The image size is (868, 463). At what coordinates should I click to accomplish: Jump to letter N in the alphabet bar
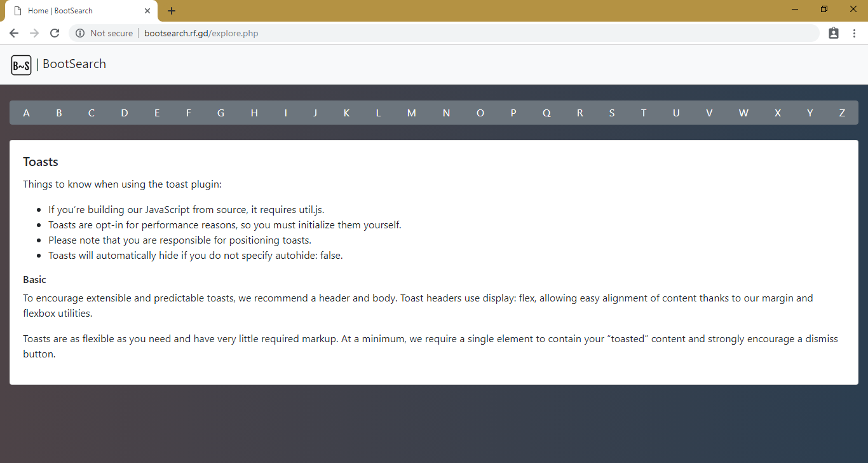tap(446, 113)
